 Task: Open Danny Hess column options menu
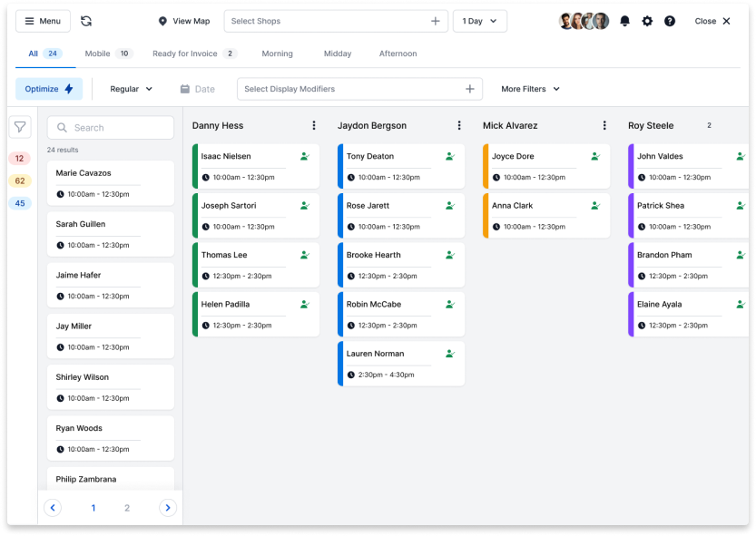314,126
